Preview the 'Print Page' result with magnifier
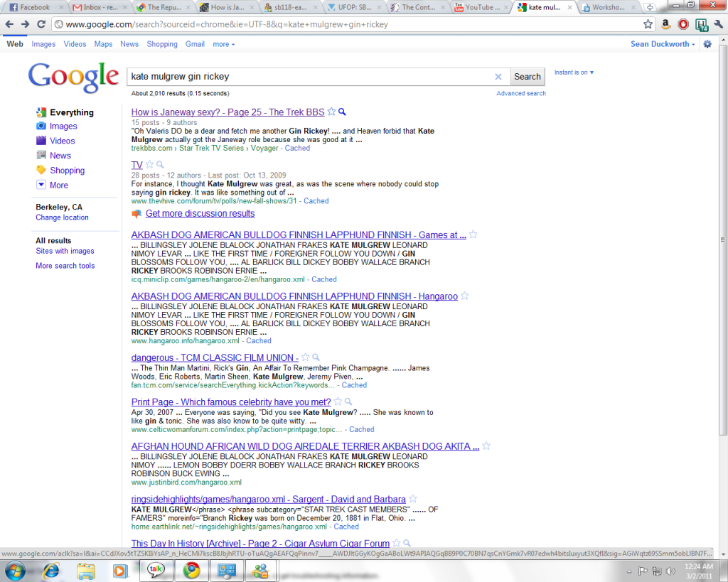The image size is (728, 582). click(348, 402)
